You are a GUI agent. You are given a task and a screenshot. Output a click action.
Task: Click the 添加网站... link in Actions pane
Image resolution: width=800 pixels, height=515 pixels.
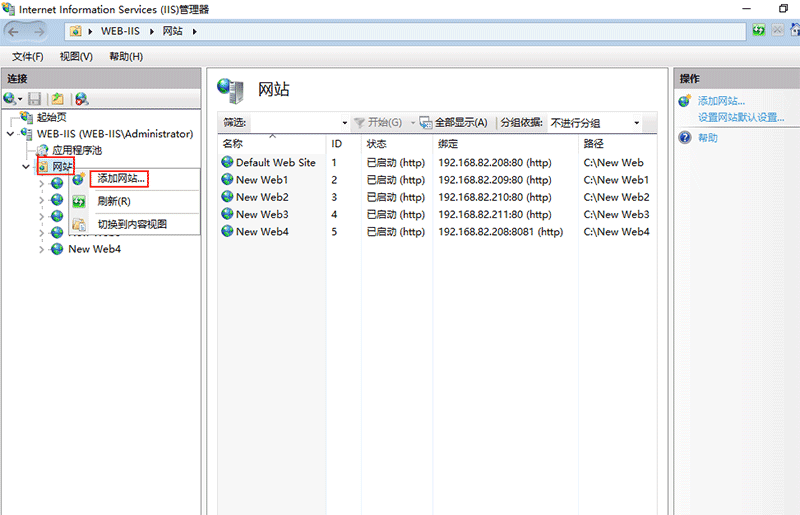pyautogui.click(x=721, y=101)
